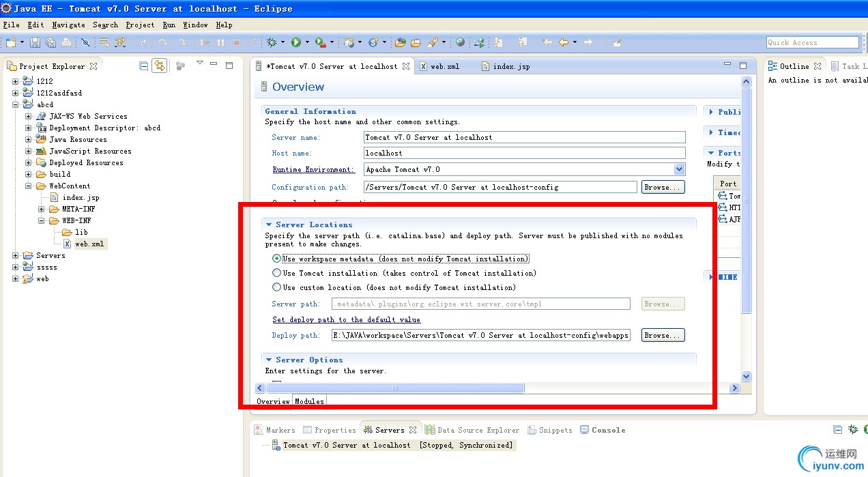The height and width of the screenshot is (477, 868).
Task: Switch to the Console view tab
Action: click(603, 430)
